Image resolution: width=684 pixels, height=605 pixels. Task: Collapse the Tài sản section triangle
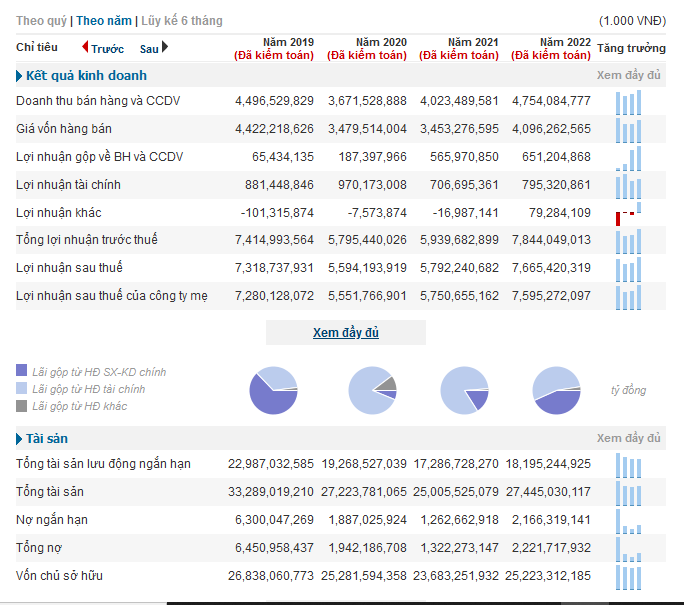click(19, 439)
